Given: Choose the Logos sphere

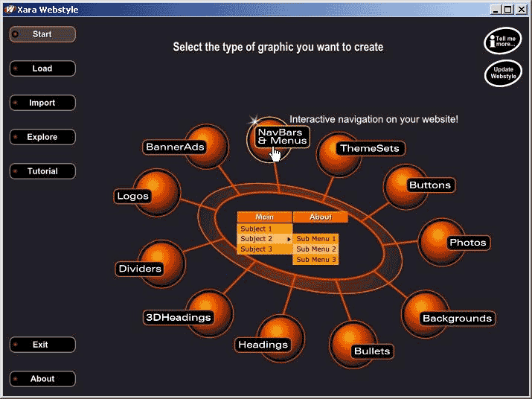Looking at the screenshot, I should 157,193.
